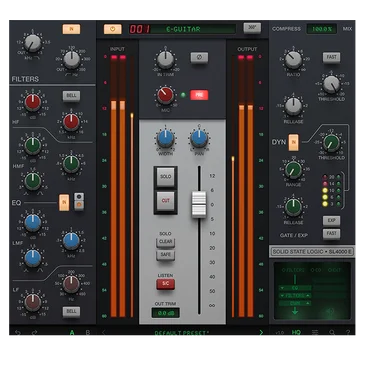Click the HF gain red knob
Viewport: 365px width, 365px height.
[x=33, y=102]
